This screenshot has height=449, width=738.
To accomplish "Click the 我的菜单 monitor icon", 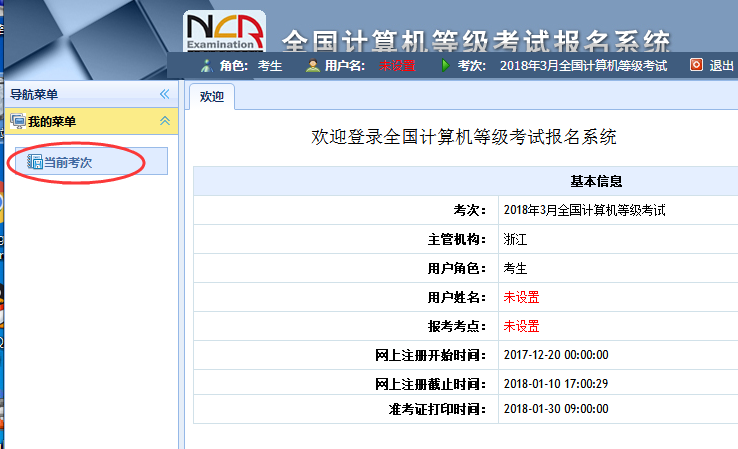I will (17, 121).
